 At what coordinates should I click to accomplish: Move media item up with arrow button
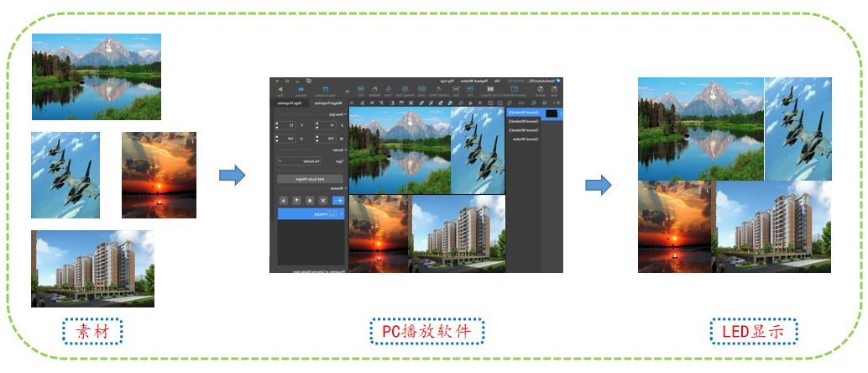(x=296, y=200)
